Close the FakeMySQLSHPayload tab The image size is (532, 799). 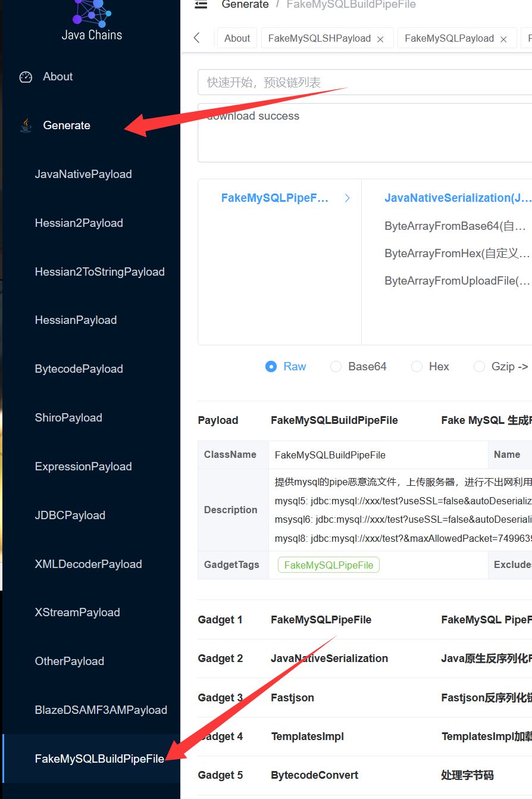click(380, 39)
